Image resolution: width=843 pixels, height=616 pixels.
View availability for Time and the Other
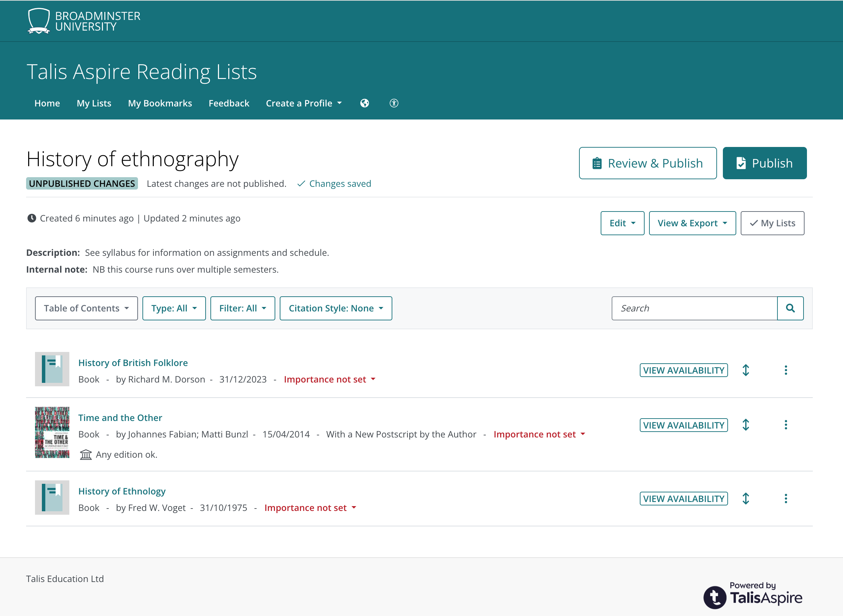point(684,425)
